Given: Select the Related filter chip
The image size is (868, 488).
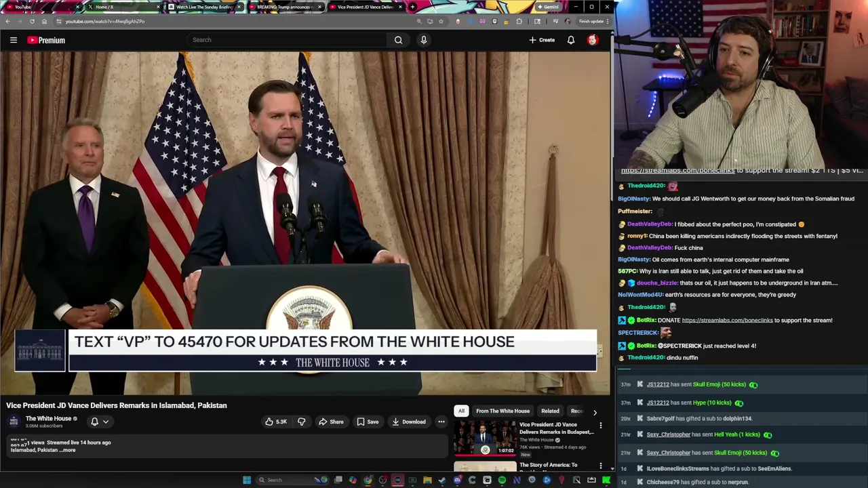Looking at the screenshot, I should [x=550, y=411].
